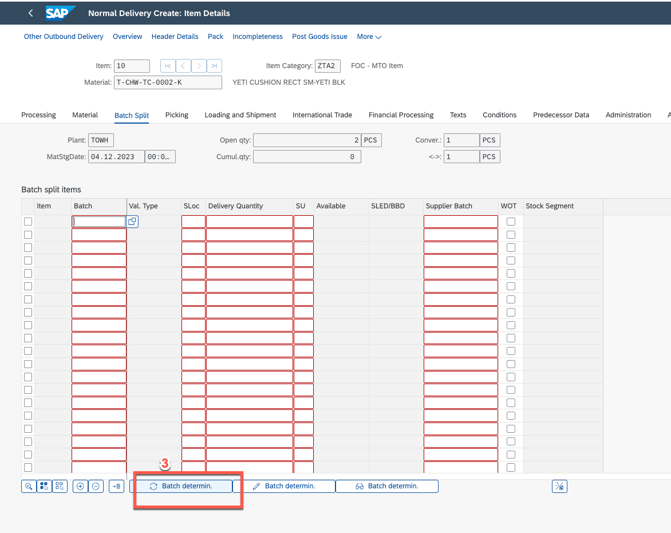Click the magnifier details icon below table
This screenshot has width=671, height=533.
pos(29,486)
